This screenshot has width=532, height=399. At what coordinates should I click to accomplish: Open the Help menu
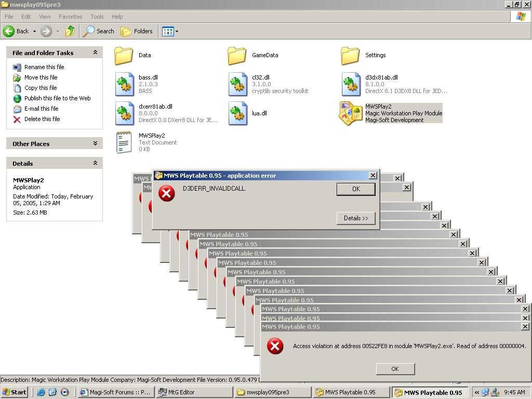(x=117, y=17)
